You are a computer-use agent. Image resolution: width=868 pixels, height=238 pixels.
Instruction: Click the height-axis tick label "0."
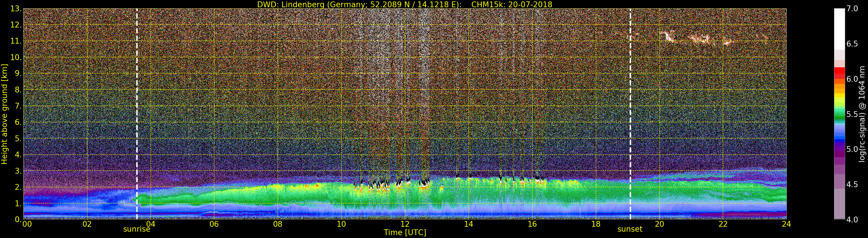tap(18, 219)
